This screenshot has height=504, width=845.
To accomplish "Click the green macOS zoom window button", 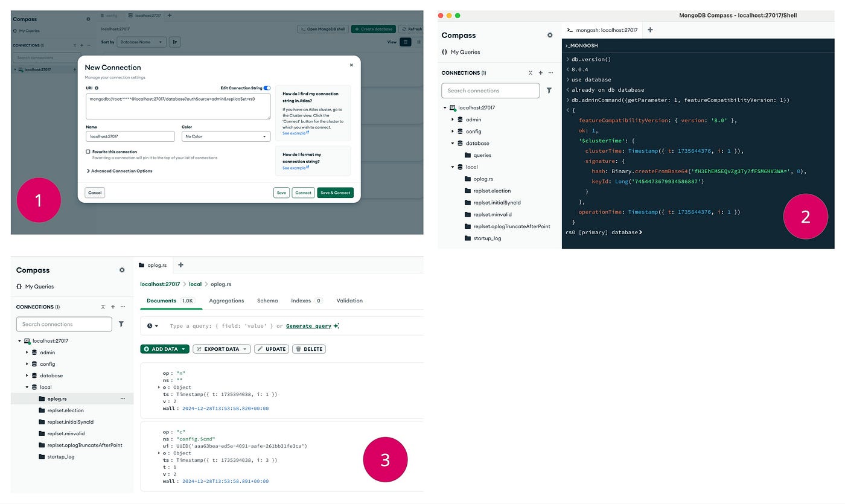I will point(458,15).
